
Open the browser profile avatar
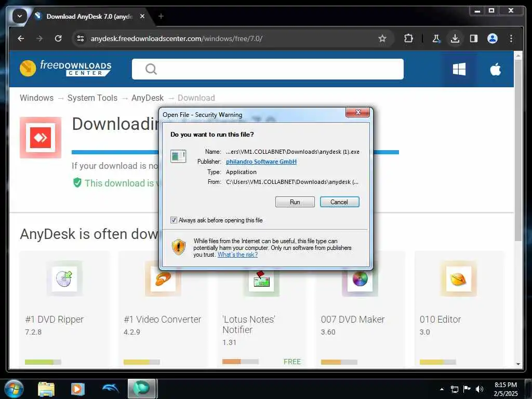tap(493, 38)
